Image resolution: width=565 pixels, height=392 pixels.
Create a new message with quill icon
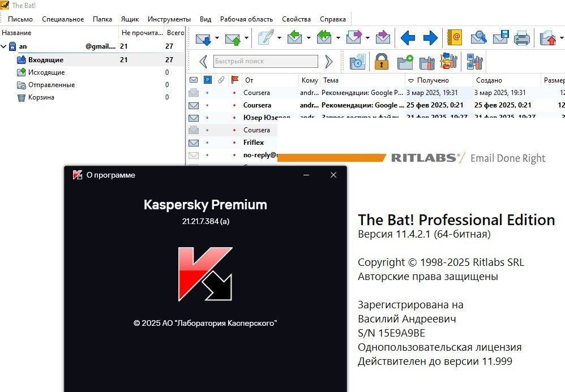point(266,37)
